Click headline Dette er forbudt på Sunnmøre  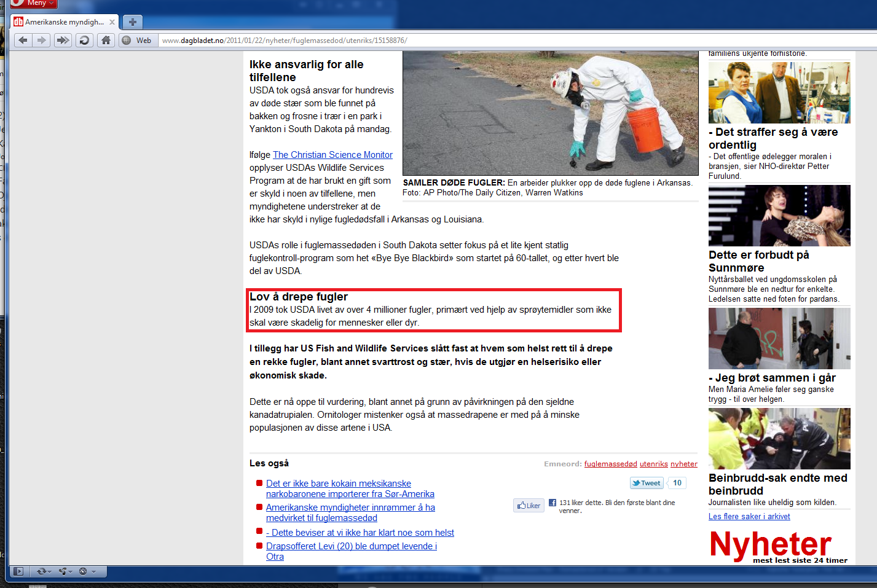[x=759, y=261]
